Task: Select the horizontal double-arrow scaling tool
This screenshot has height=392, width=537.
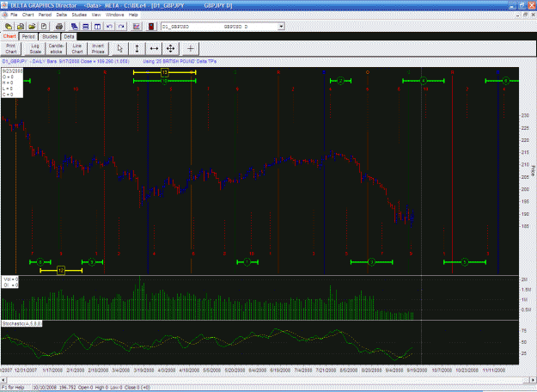Action: (154, 49)
